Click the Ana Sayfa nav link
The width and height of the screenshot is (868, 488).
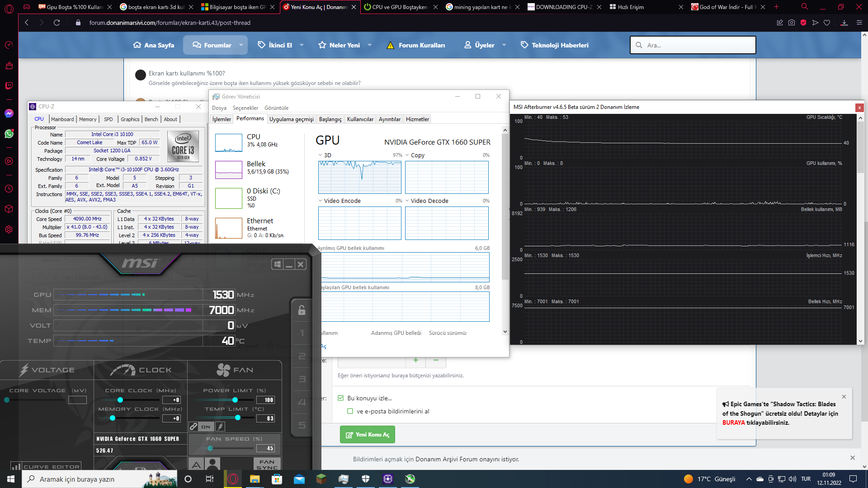[x=154, y=45]
